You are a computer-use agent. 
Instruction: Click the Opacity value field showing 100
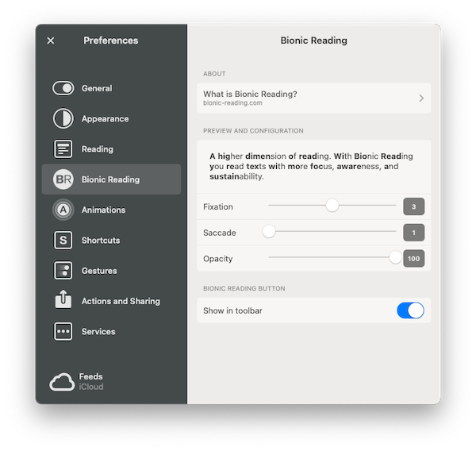click(414, 259)
